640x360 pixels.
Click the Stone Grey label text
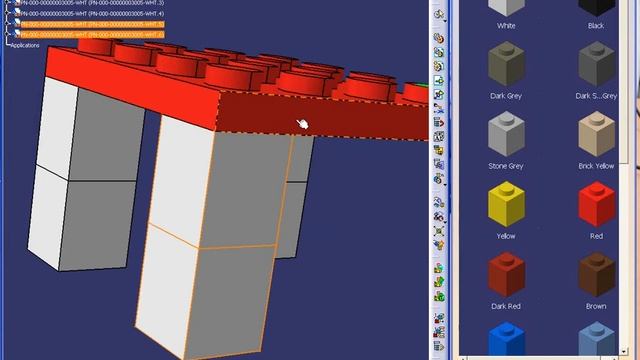[x=506, y=166]
